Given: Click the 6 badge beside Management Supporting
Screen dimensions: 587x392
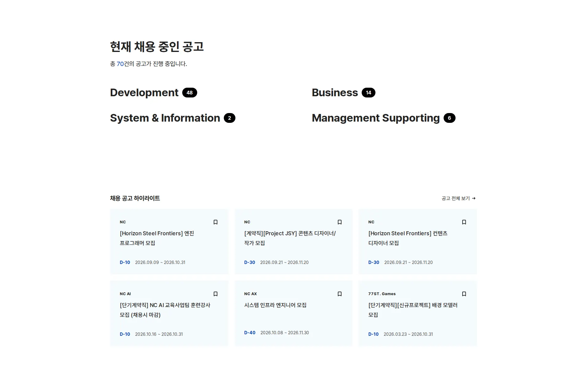Looking at the screenshot, I should 449,118.
